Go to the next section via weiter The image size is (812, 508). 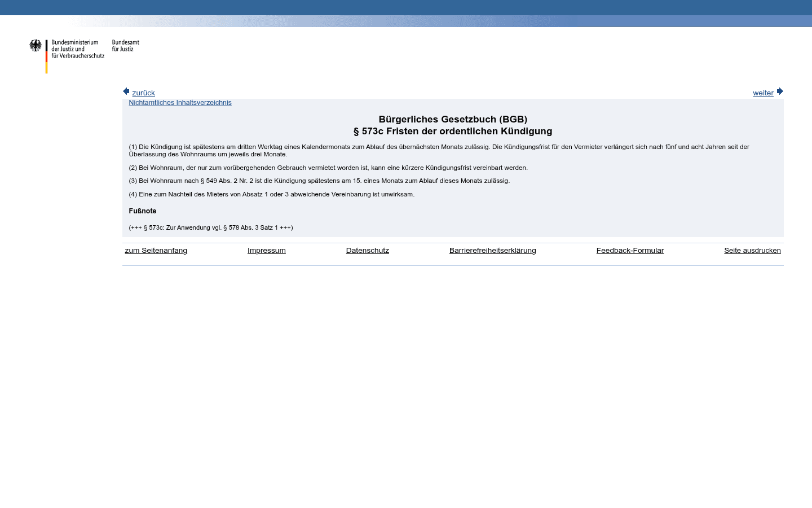click(763, 93)
